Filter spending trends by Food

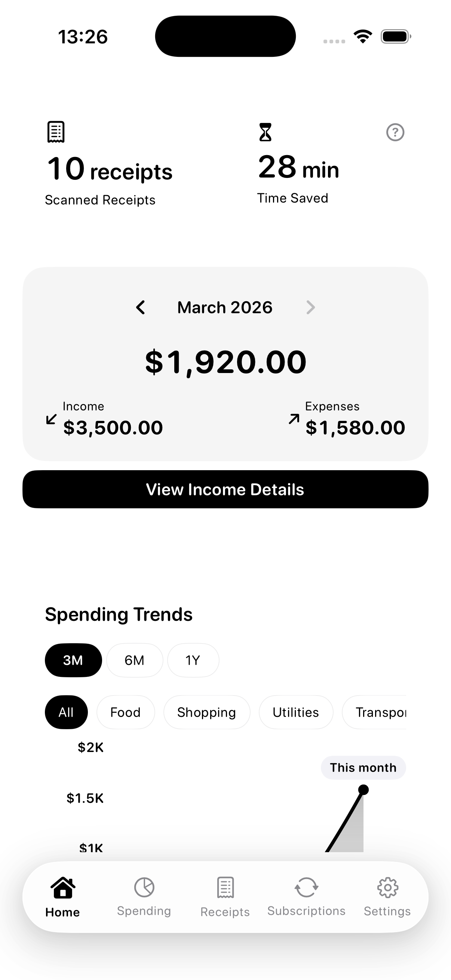[126, 712]
